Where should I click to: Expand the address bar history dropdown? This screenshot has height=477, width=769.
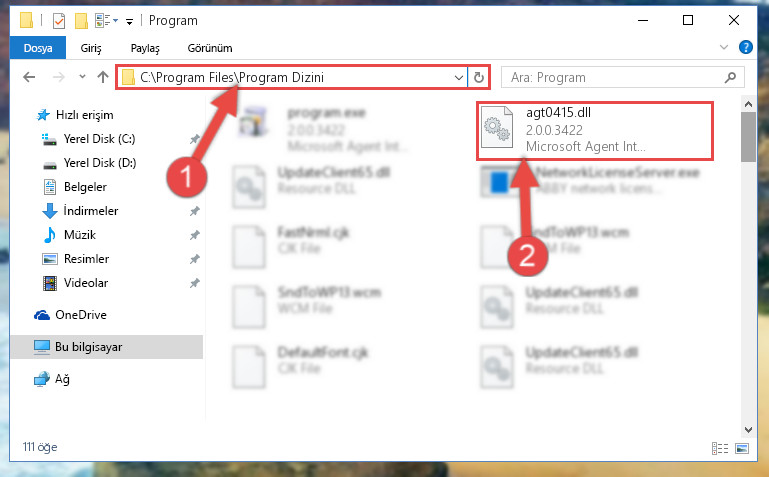pos(459,77)
